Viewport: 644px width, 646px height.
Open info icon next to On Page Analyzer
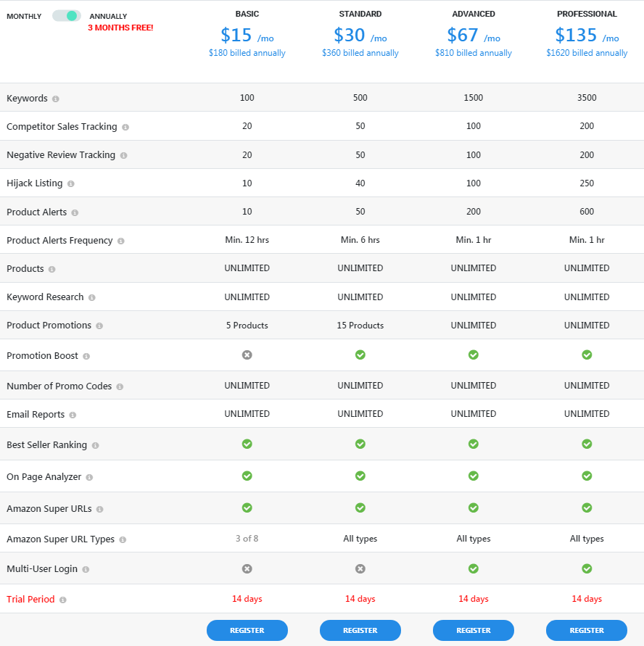click(x=89, y=478)
